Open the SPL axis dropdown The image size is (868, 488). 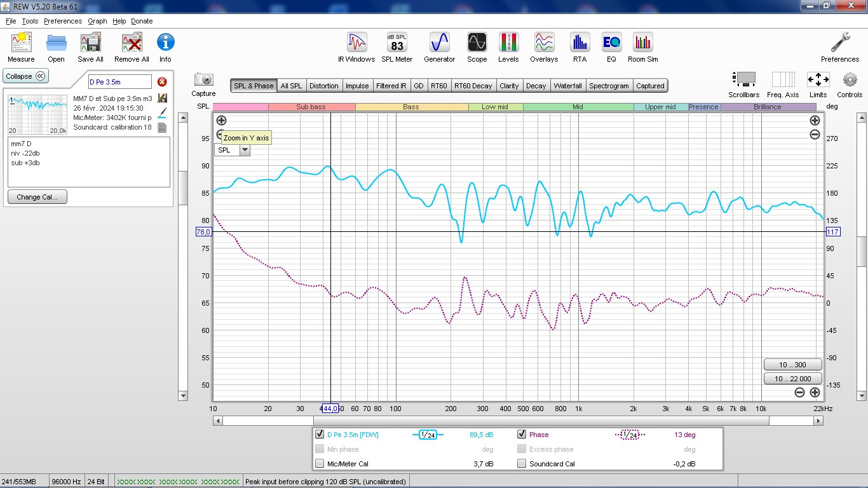232,150
